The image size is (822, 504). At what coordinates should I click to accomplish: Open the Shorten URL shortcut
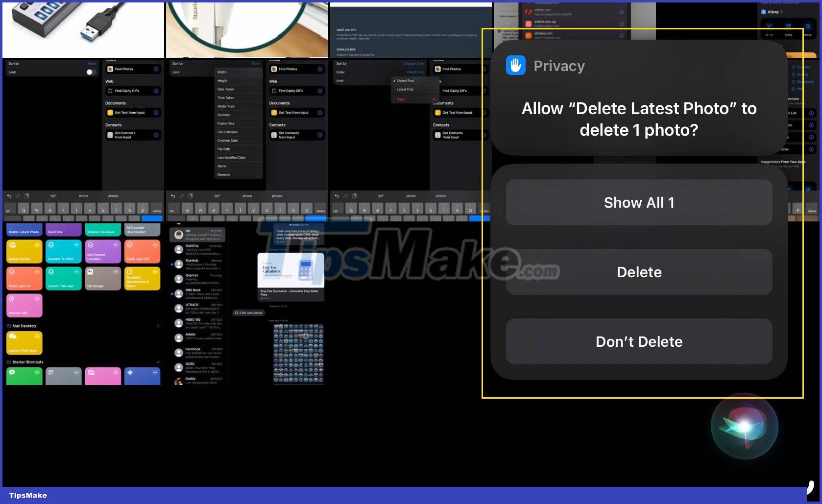pos(24,305)
